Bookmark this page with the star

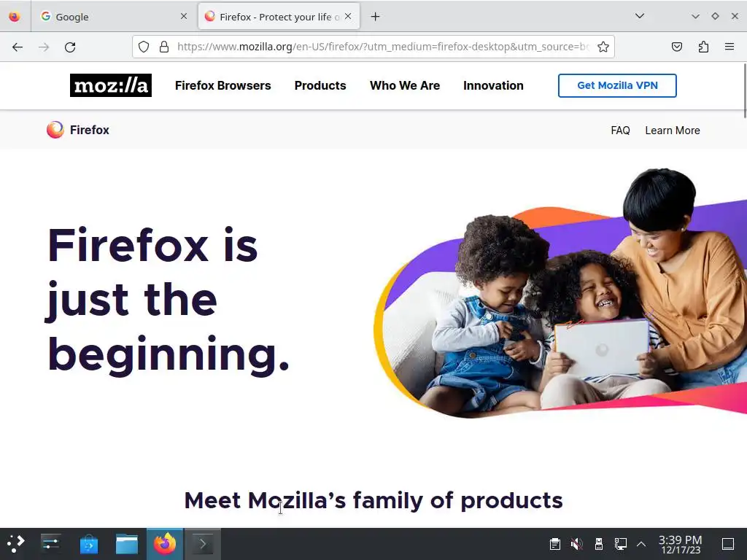point(603,47)
